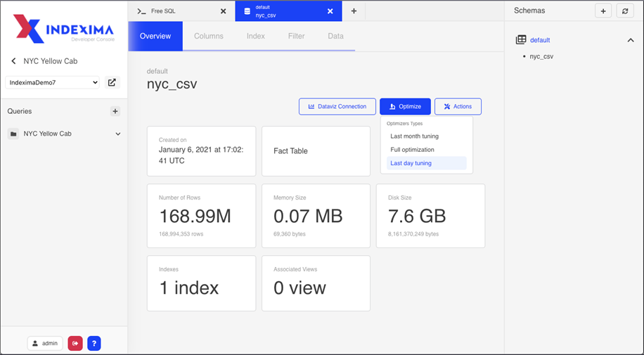Screen dimensions: 644x355
Task: Add a schema using the plus button
Action: point(603,11)
